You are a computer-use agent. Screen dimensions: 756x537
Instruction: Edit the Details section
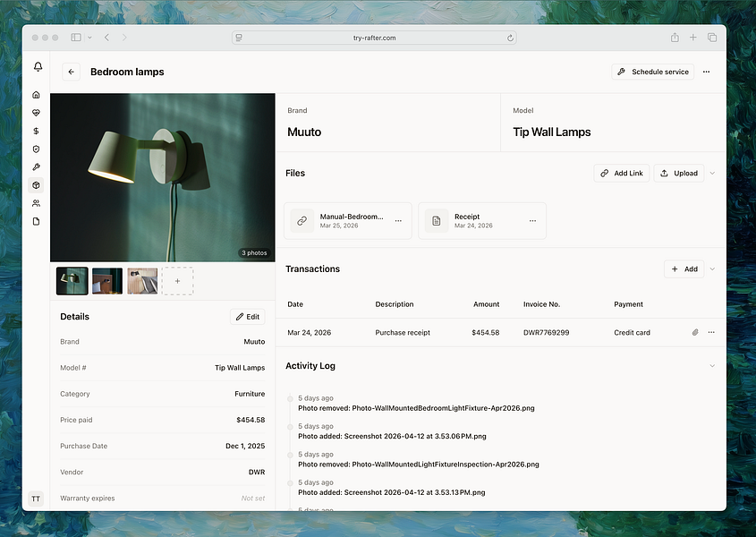247,317
